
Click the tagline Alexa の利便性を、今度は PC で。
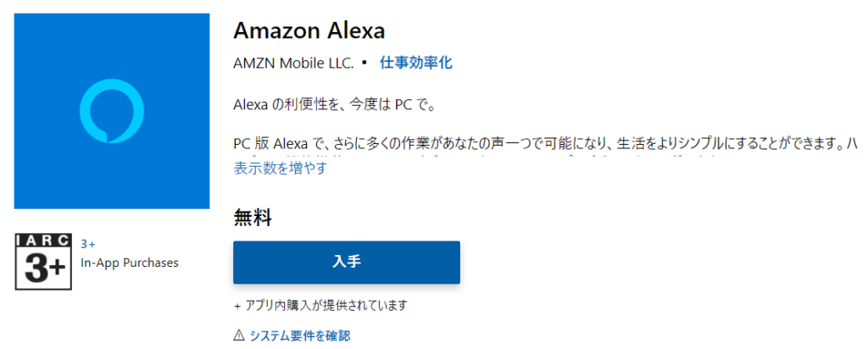(x=334, y=104)
